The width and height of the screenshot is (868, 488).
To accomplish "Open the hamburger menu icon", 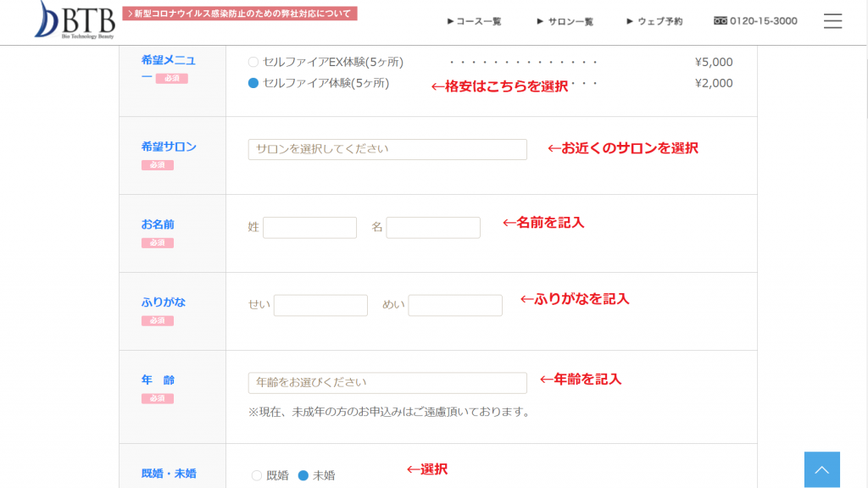I will click(832, 21).
